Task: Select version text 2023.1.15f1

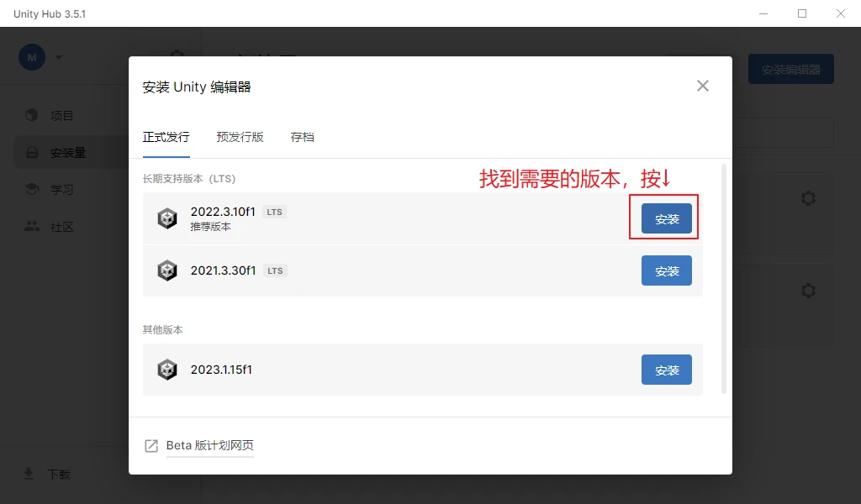Action: (x=221, y=370)
